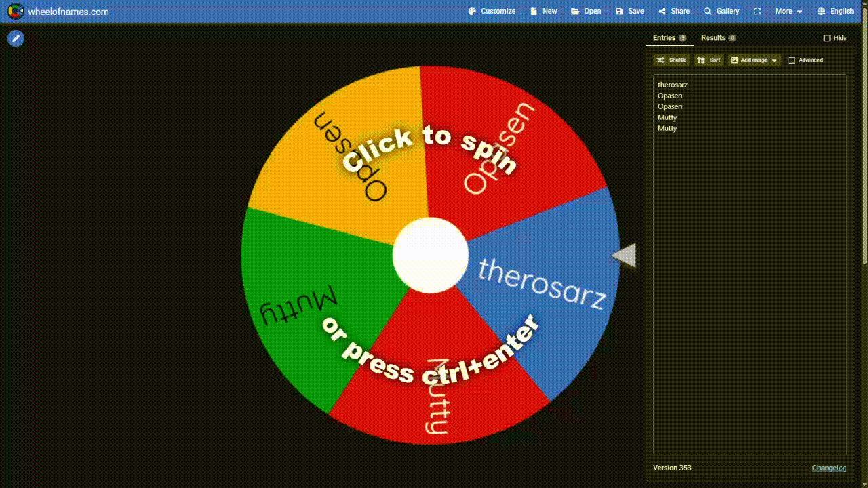Viewport: 868px width, 488px height.
Task: Click the white center hub of wheel
Action: (431, 256)
